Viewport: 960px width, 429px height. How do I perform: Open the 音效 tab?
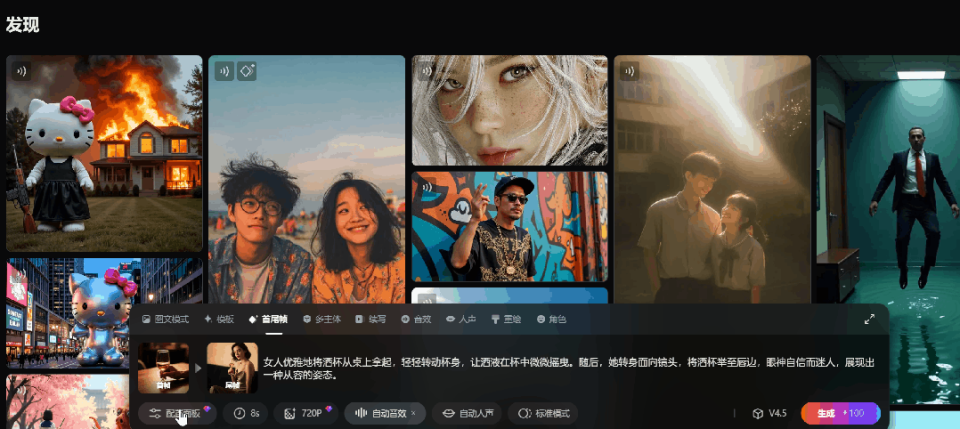[x=416, y=319]
